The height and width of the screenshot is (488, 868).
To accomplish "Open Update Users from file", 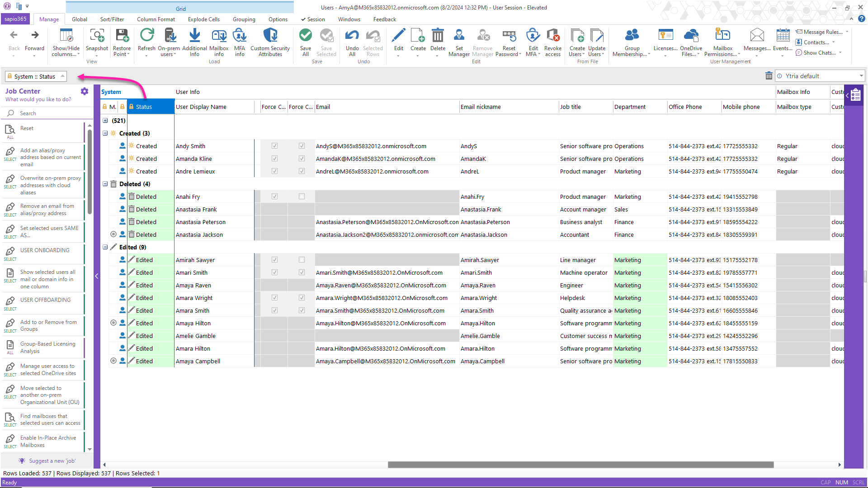I will tap(597, 42).
